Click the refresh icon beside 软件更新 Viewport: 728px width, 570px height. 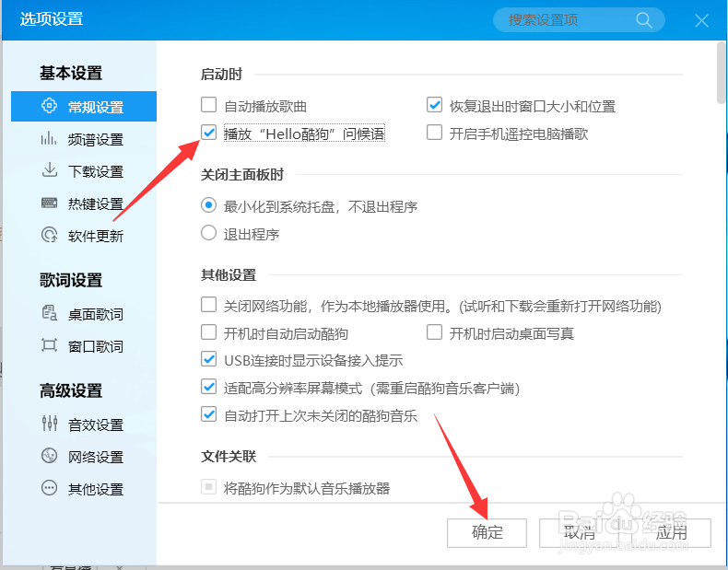49,235
